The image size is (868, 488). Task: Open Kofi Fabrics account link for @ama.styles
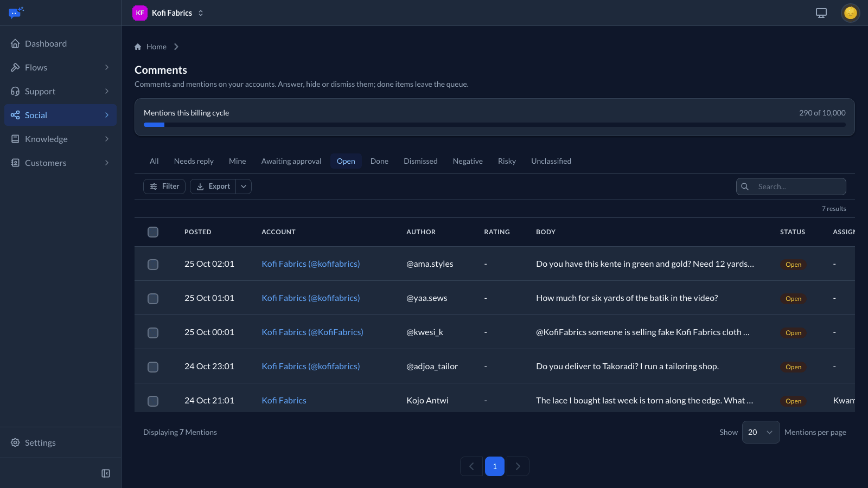311,264
